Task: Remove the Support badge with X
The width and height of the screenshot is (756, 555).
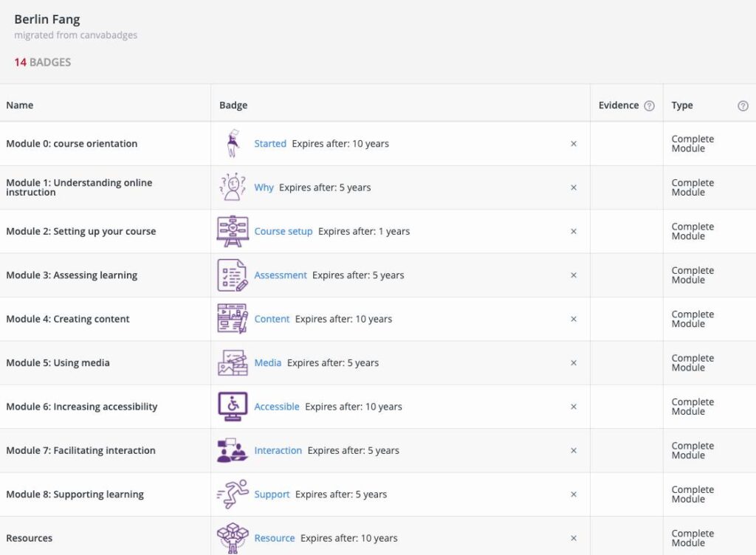Action: click(574, 494)
